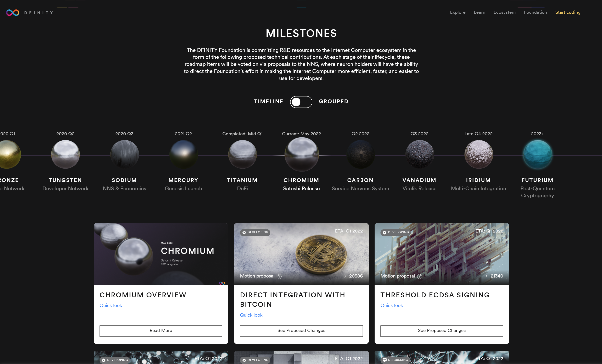
Task: Click the 'Satoshi Release' subtitle
Action: coord(301,188)
